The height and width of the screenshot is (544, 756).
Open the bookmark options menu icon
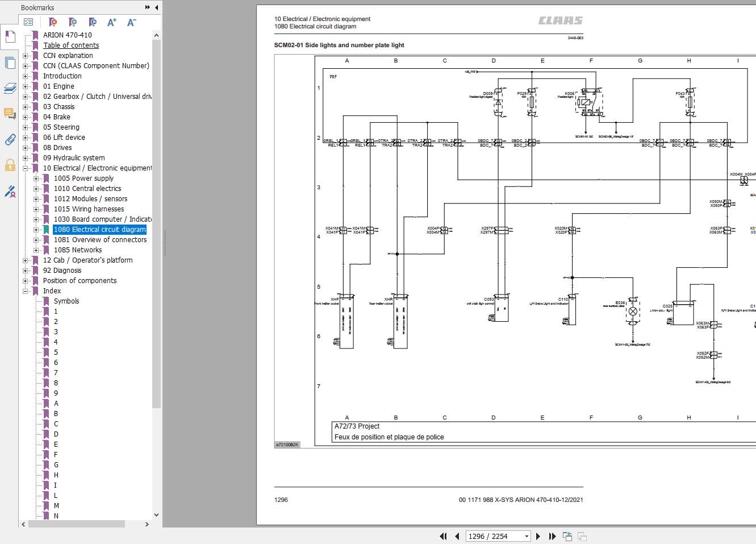tap(28, 22)
